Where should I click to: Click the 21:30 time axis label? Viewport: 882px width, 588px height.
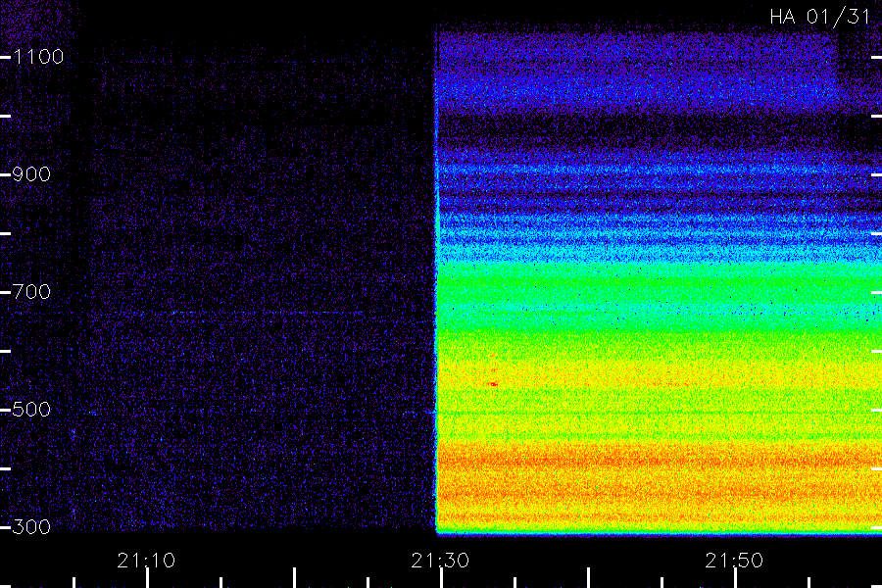point(440,561)
